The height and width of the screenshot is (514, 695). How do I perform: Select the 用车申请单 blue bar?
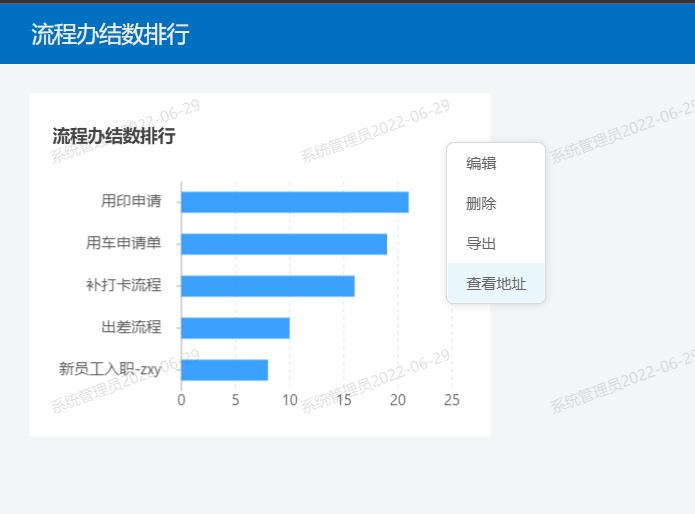point(284,244)
